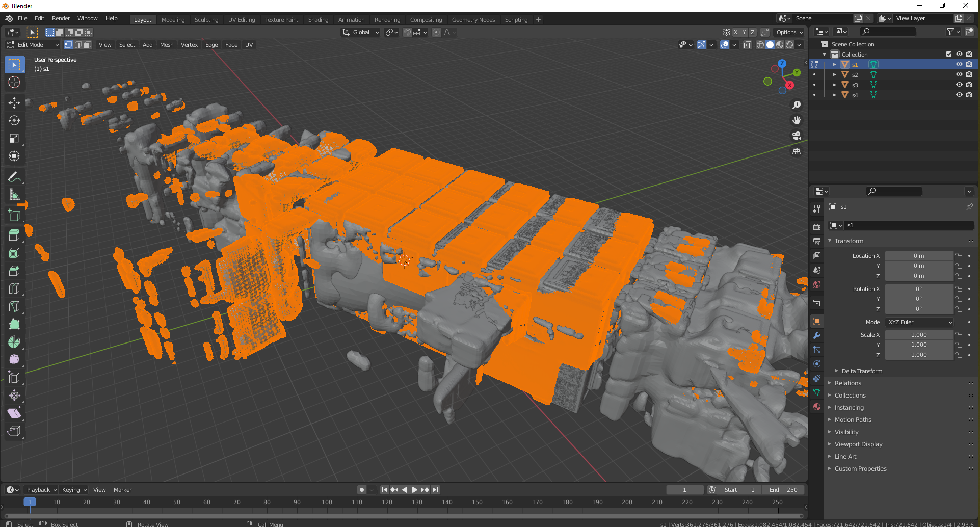Open the XYZ Euler rotation mode dropdown
980x527 pixels.
(x=919, y=322)
